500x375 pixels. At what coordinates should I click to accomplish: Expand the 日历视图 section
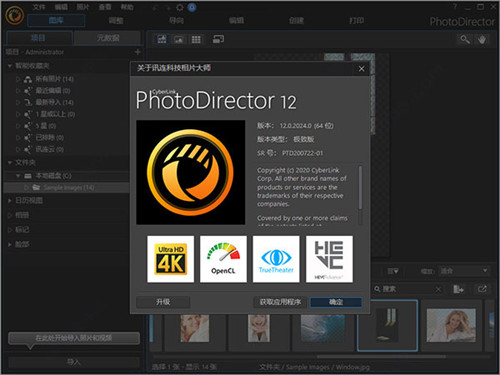[x=10, y=200]
